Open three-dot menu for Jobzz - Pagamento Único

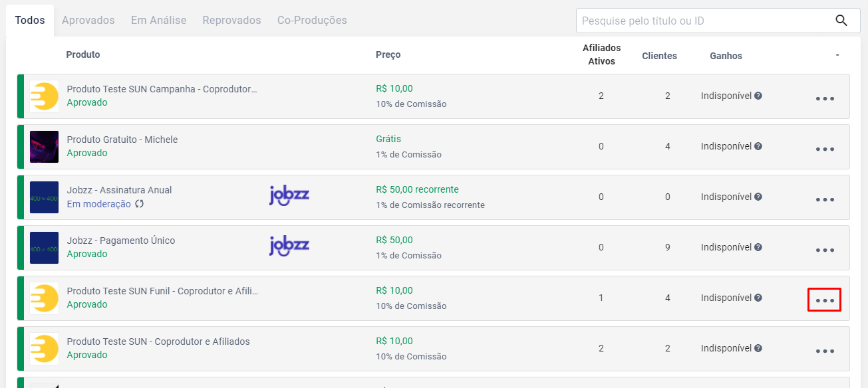pyautogui.click(x=825, y=250)
